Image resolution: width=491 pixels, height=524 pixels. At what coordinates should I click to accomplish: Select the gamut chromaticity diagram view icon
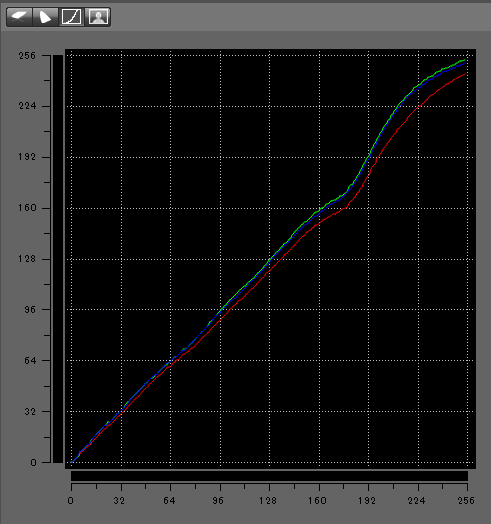point(45,17)
